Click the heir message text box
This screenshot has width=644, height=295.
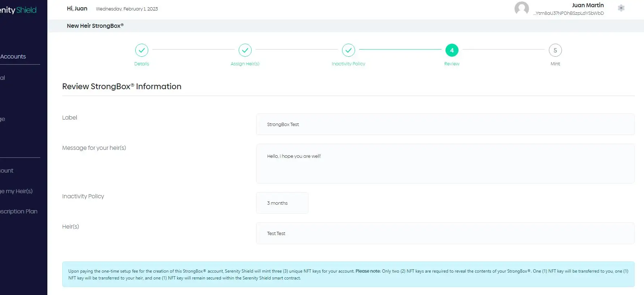pyautogui.click(x=445, y=164)
